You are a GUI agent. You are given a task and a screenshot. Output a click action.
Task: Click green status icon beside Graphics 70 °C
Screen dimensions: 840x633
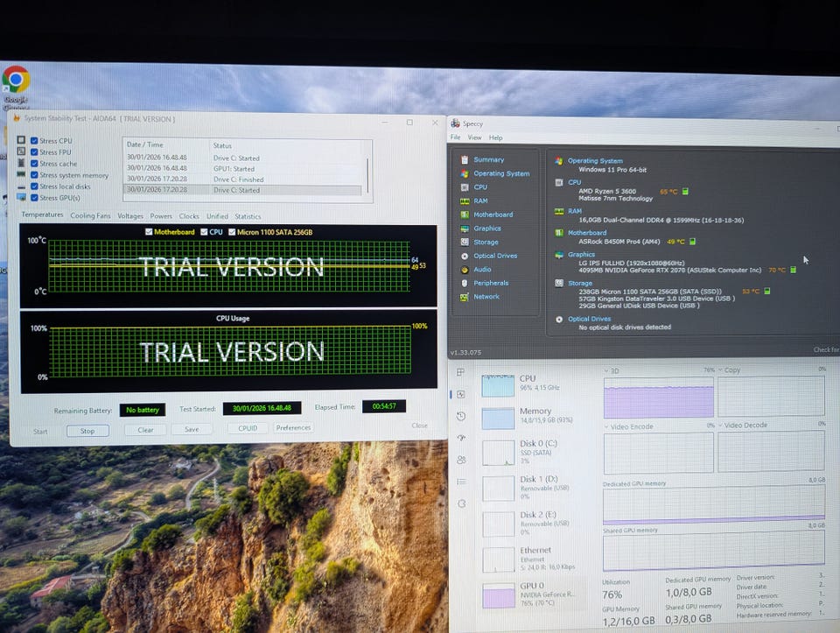tap(793, 271)
